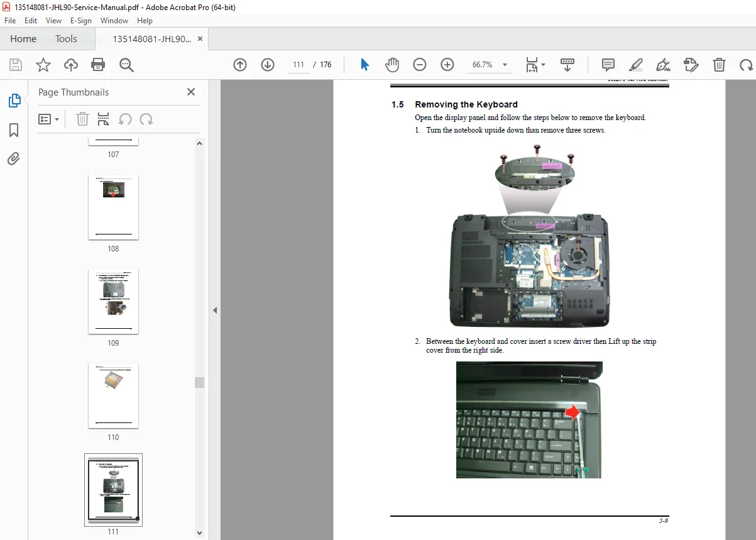The width and height of the screenshot is (756, 540).
Task: Open find text with the magnifier icon
Action: pyautogui.click(x=126, y=65)
